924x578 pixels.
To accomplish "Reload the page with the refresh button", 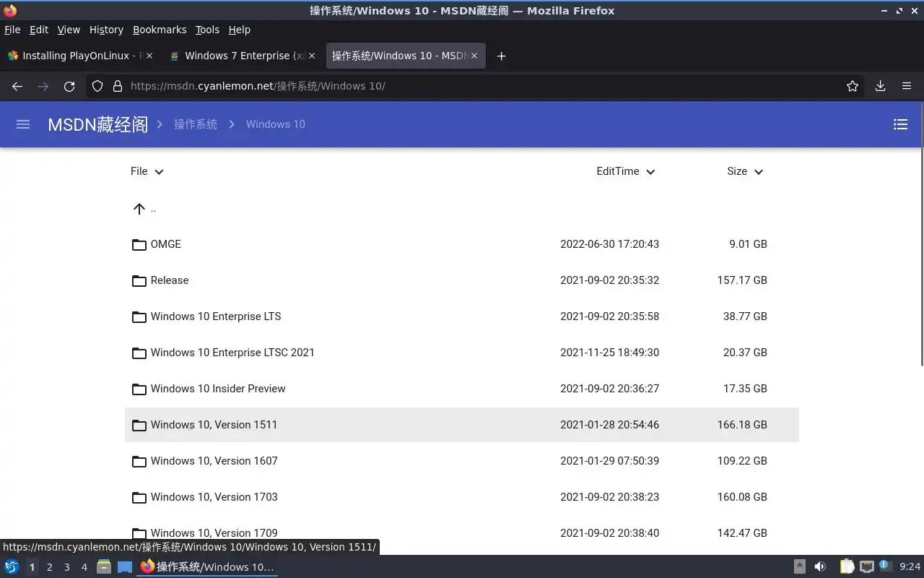I will tap(69, 86).
